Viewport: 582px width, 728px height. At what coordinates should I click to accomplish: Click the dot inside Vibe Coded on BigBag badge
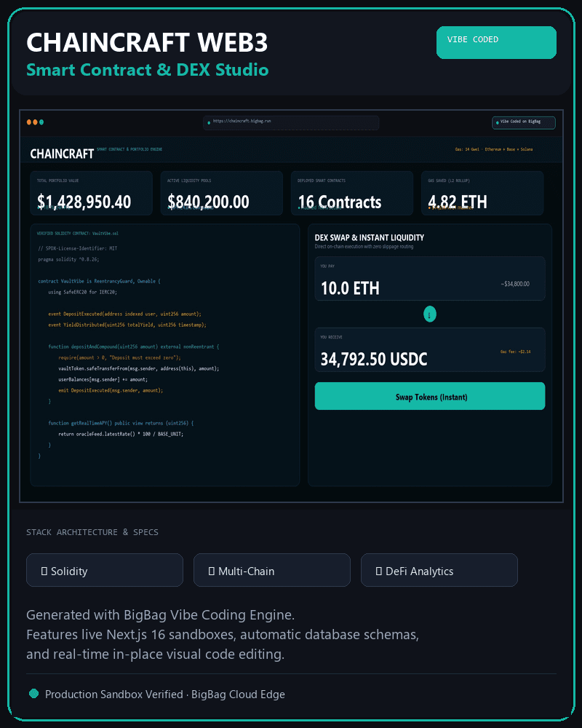point(498,122)
